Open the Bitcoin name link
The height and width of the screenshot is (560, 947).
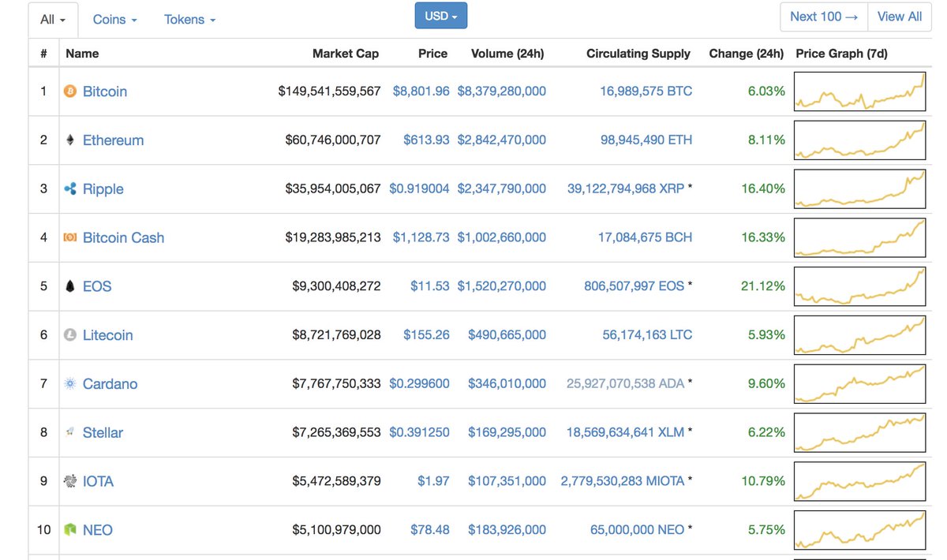click(105, 91)
